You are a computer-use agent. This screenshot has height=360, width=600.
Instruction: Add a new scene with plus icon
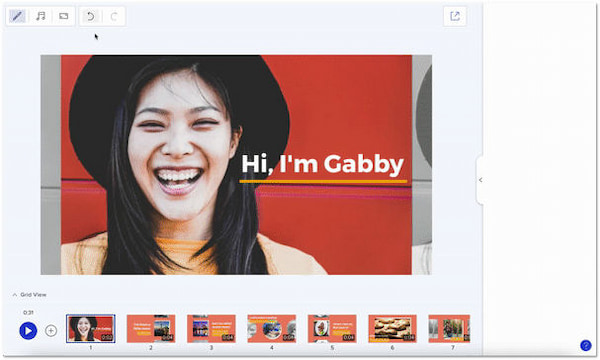pyautogui.click(x=51, y=331)
